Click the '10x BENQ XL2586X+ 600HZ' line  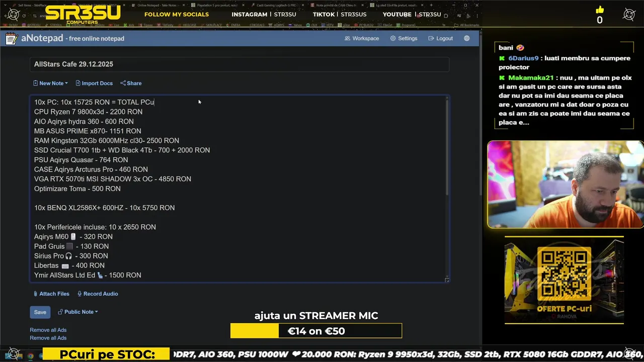(x=105, y=208)
